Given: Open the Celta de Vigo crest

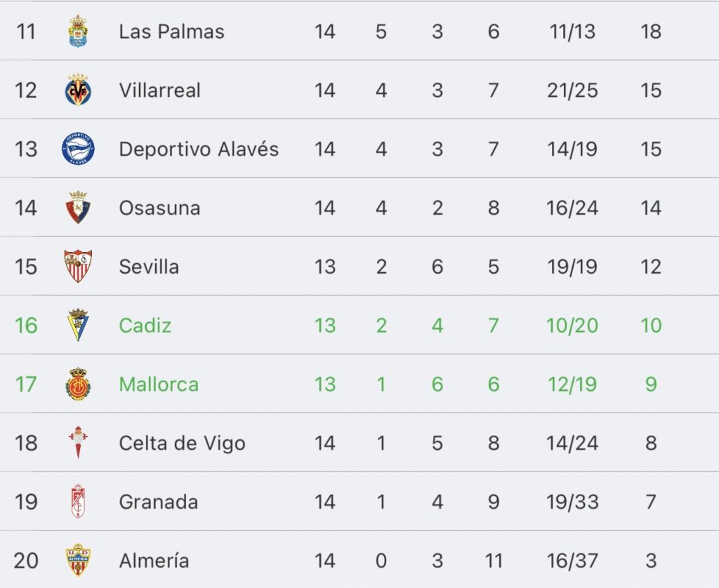Looking at the screenshot, I should (x=78, y=442).
